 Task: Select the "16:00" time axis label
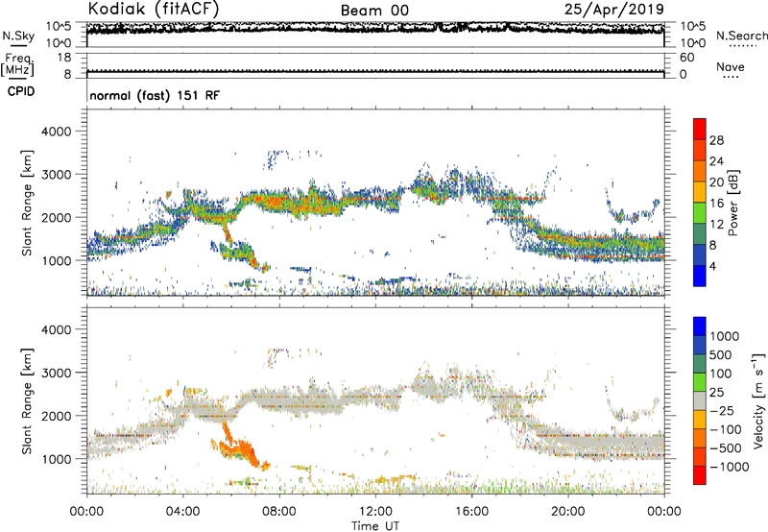(x=471, y=512)
